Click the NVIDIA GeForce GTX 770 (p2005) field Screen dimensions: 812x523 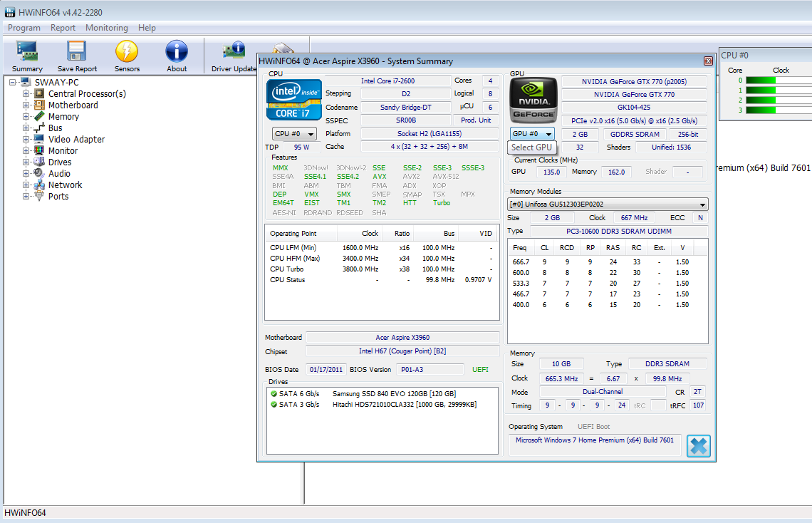[x=634, y=82]
